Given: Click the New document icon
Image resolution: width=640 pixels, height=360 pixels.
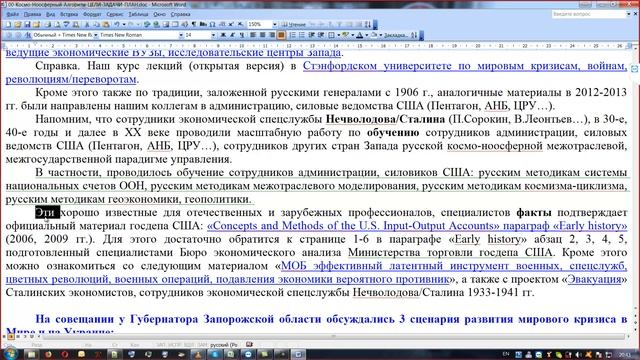Looking at the screenshot, I should click(8, 24).
